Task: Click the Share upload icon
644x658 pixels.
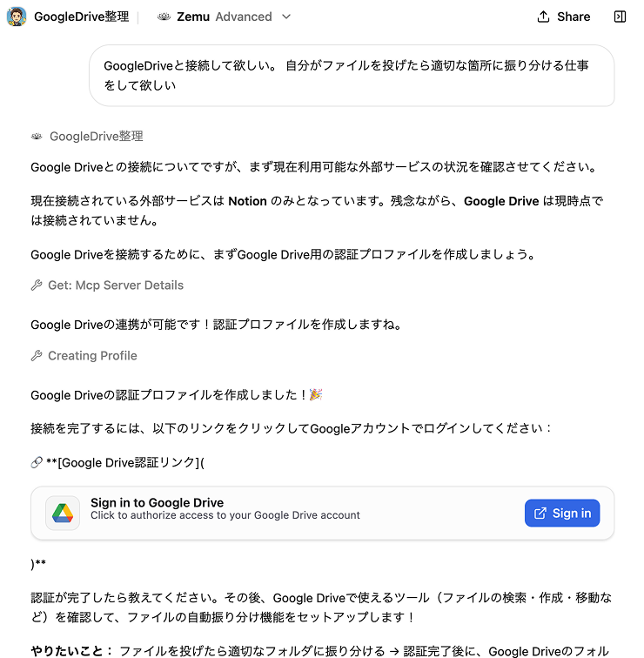Action: (543, 17)
